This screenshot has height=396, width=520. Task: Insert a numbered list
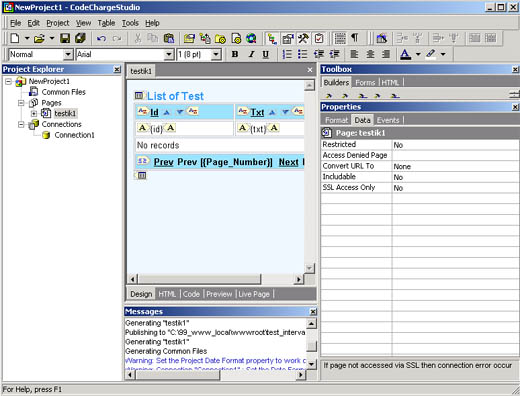coord(287,54)
